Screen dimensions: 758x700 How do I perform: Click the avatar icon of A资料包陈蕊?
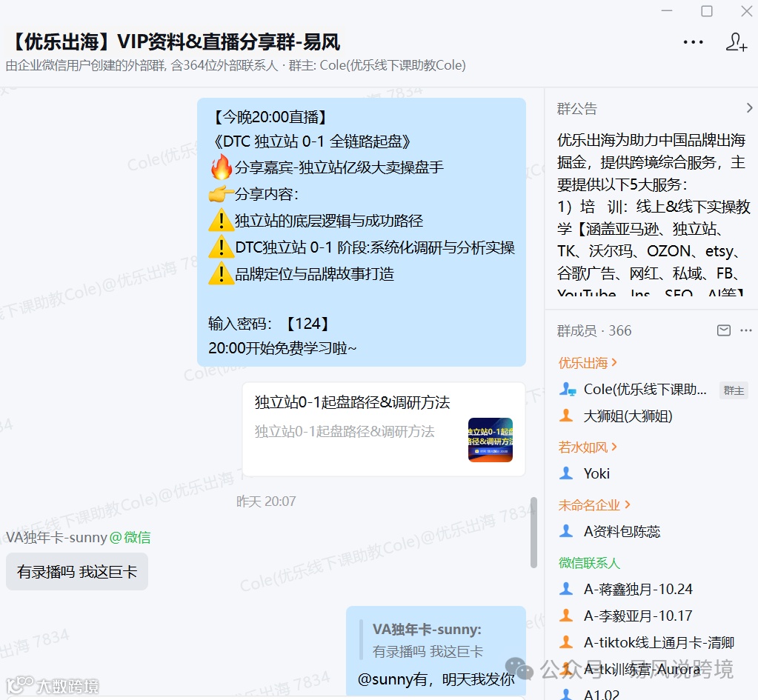tap(566, 531)
